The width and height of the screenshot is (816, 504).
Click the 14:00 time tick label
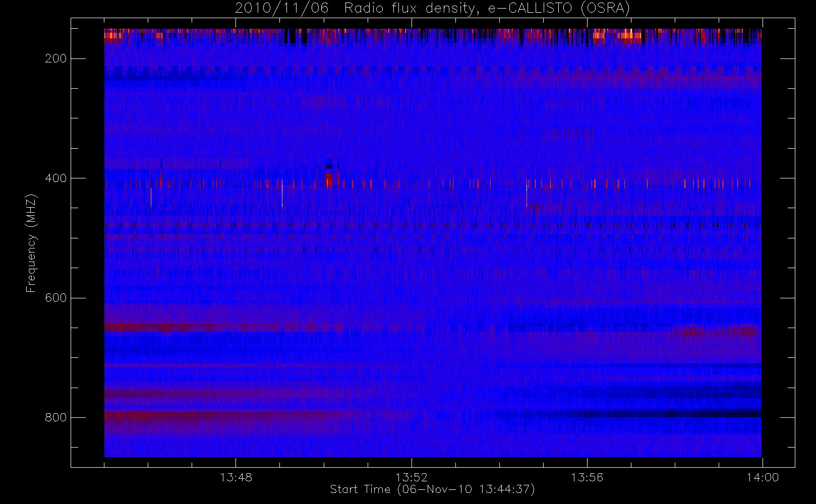pyautogui.click(x=763, y=477)
